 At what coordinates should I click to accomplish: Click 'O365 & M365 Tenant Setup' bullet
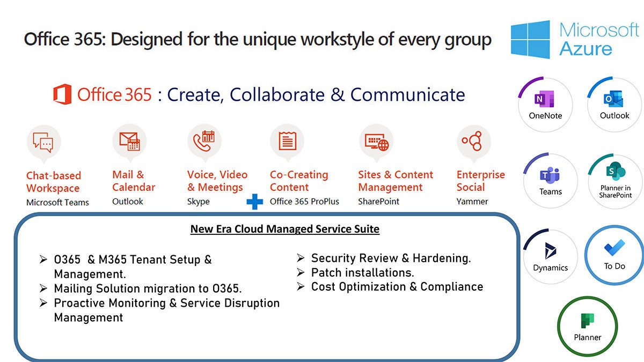(x=133, y=267)
